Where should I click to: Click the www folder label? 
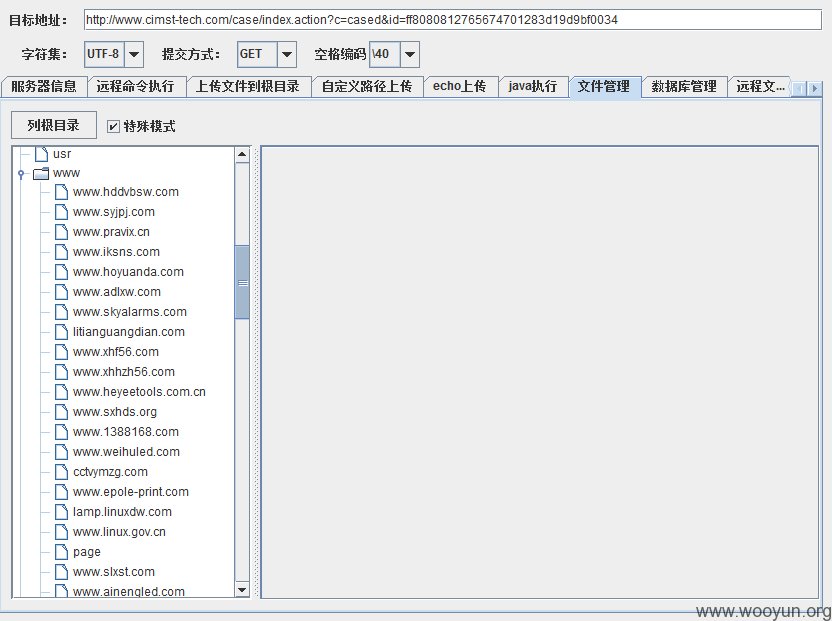click(66, 173)
